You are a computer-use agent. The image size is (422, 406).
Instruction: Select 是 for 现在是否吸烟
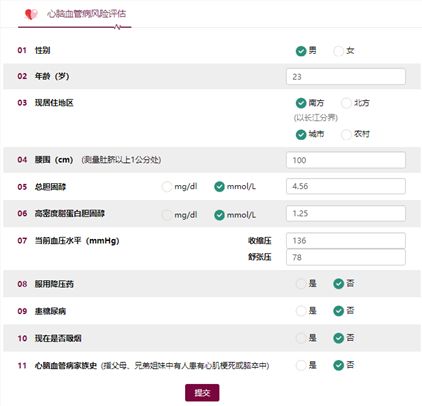coord(301,338)
